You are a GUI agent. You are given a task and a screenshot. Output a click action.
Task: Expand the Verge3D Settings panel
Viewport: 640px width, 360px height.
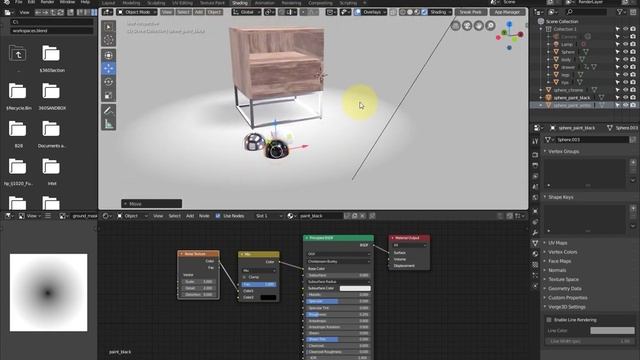(x=567, y=307)
